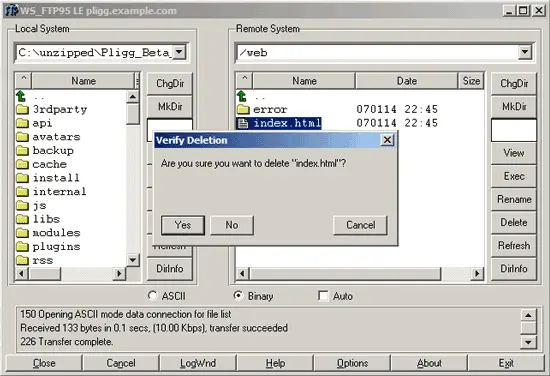
Task: Click the WS_FTP title bar app icon
Action: point(12,11)
